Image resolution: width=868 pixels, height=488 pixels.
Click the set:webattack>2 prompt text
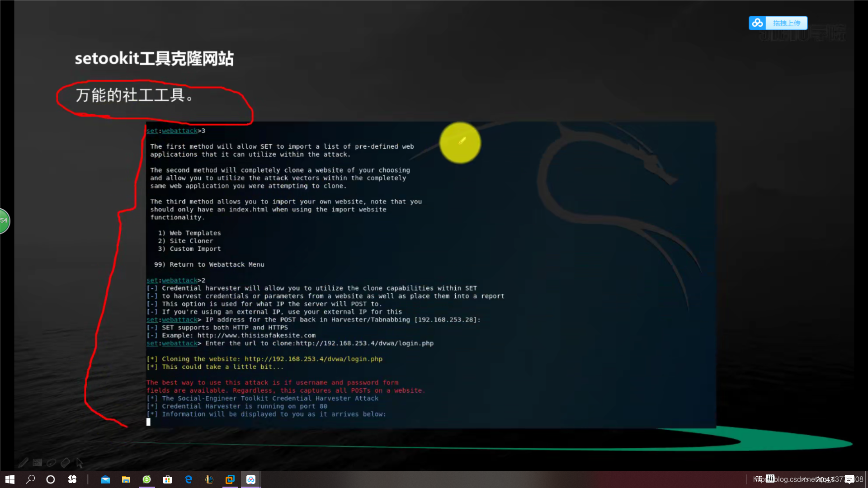pyautogui.click(x=176, y=280)
